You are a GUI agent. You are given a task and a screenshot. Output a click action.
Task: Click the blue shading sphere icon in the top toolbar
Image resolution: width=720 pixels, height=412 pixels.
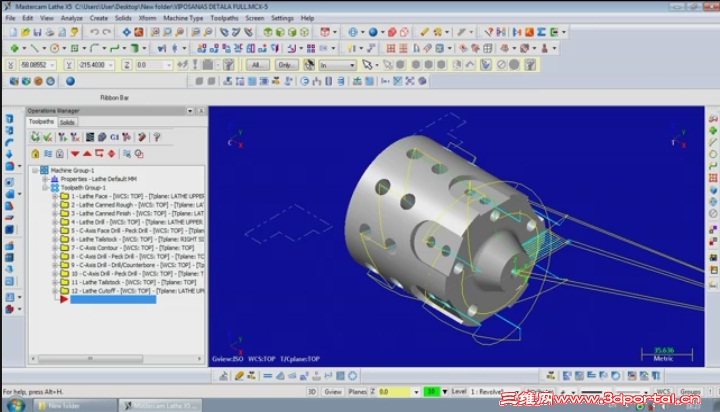click(373, 32)
